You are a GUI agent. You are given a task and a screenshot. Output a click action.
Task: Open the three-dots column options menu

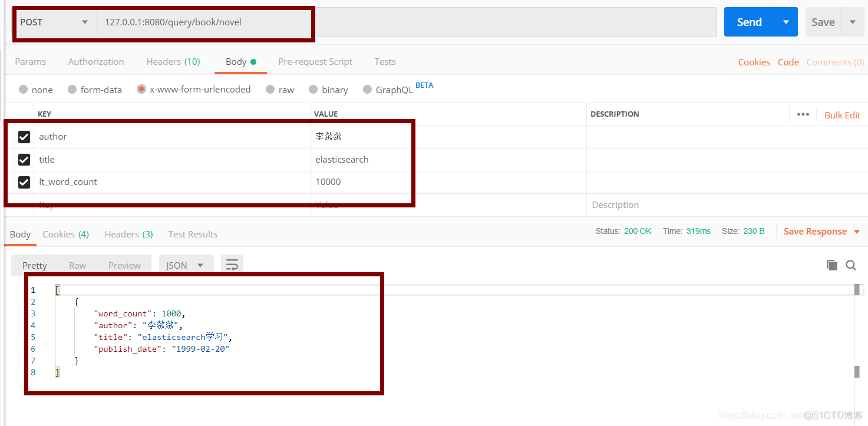[803, 114]
